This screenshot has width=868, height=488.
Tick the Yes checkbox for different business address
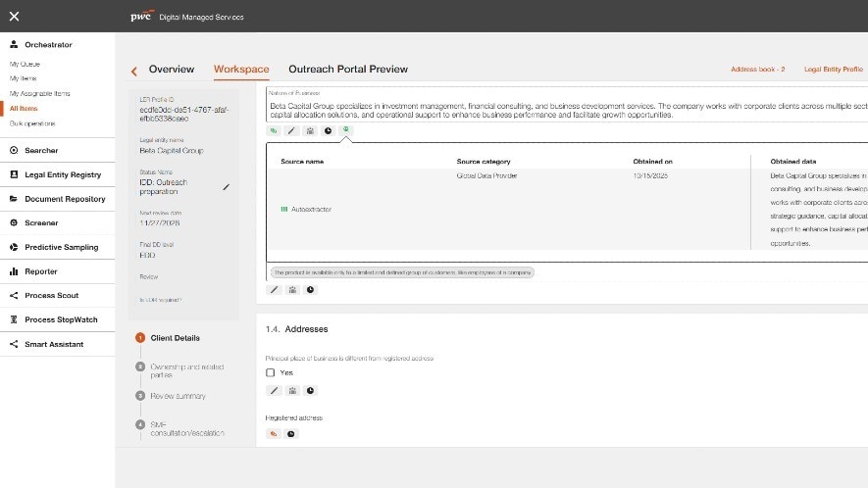[270, 373]
